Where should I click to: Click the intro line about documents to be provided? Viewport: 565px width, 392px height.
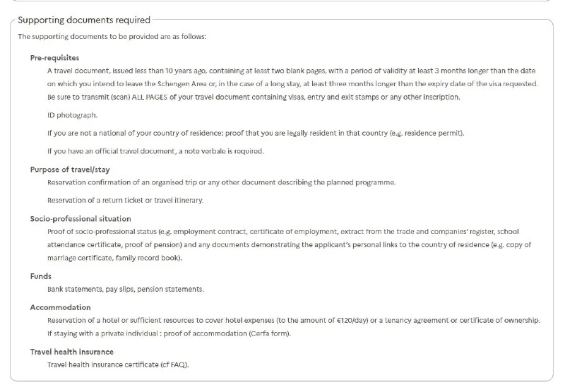[112, 37]
